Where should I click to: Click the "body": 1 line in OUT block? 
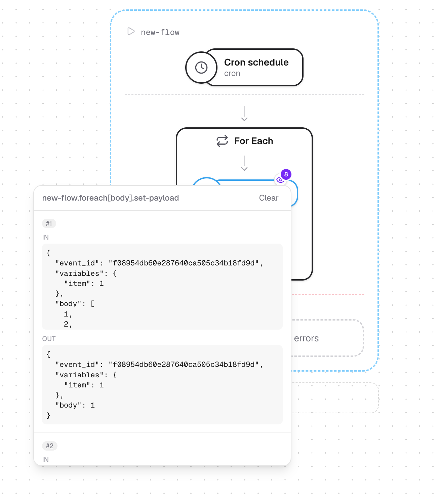click(x=75, y=405)
